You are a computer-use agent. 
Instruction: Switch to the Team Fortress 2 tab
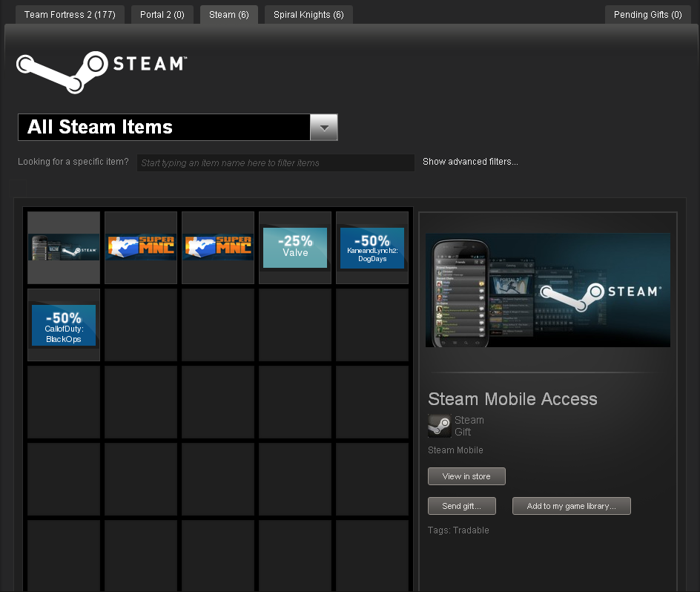coord(70,13)
